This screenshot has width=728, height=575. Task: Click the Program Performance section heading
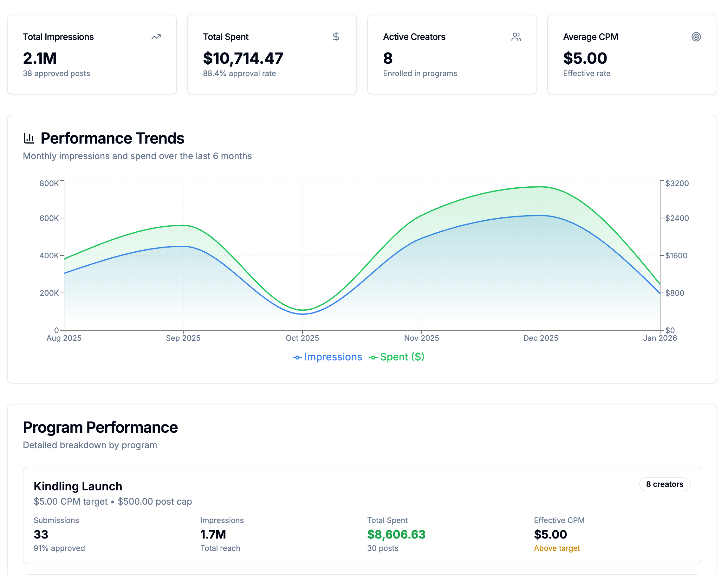(100, 427)
